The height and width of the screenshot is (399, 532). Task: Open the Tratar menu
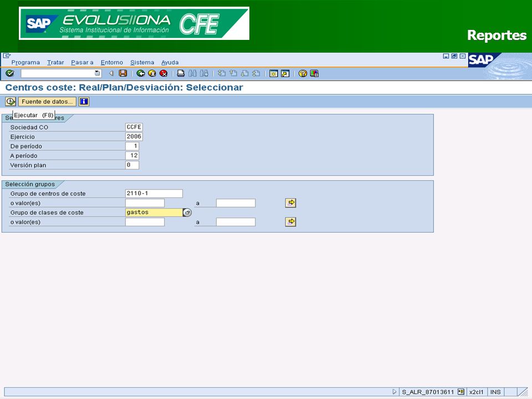click(55, 63)
